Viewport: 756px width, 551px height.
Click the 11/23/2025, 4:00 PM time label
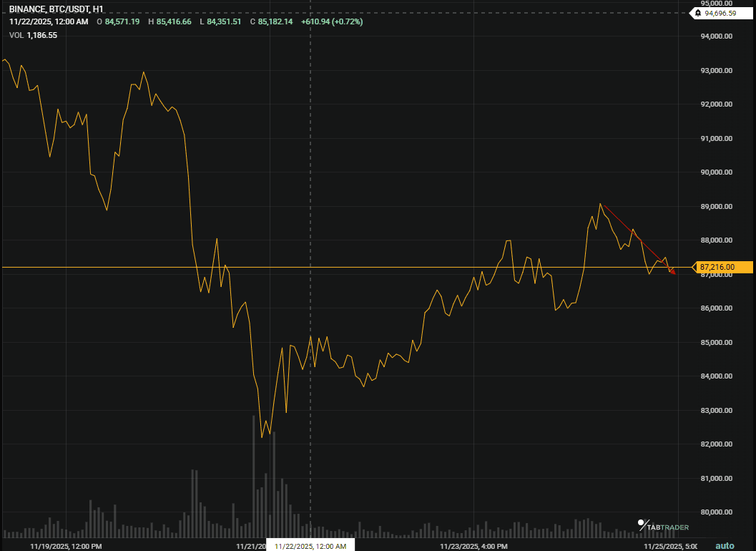(x=473, y=545)
